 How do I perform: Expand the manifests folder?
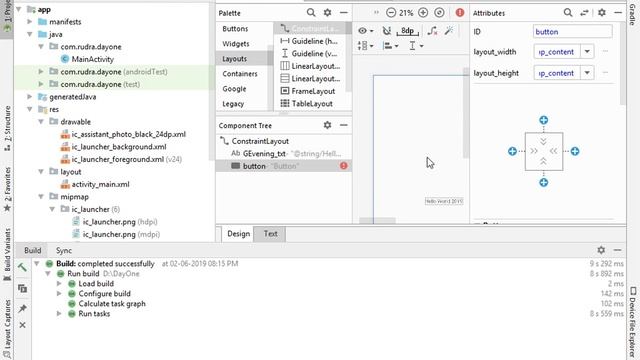(x=30, y=22)
